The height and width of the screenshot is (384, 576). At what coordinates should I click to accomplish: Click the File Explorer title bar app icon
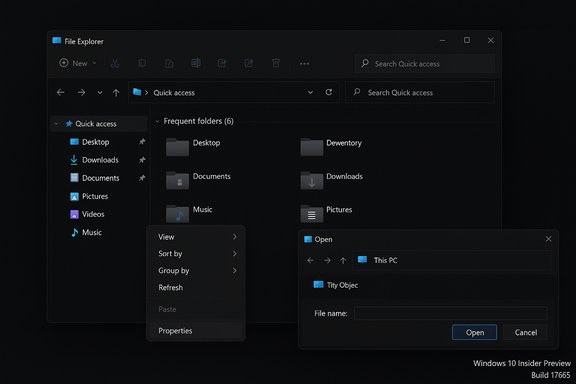57,41
